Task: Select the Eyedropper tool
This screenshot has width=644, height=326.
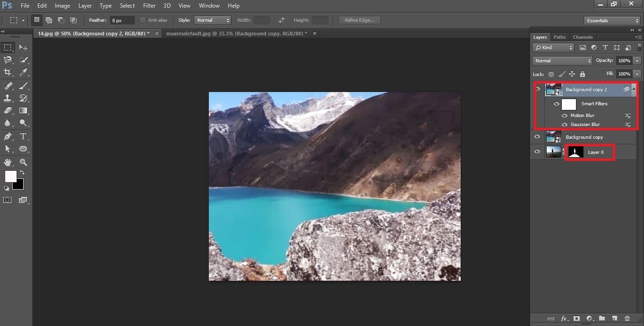Action: click(x=23, y=72)
